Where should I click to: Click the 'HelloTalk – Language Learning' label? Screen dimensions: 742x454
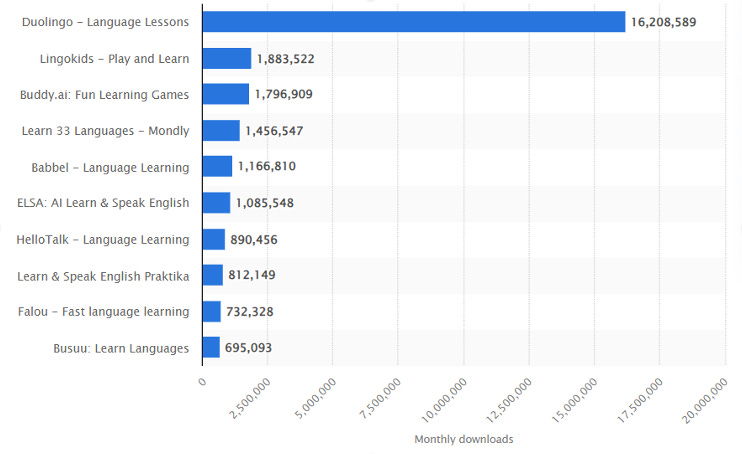coord(102,240)
